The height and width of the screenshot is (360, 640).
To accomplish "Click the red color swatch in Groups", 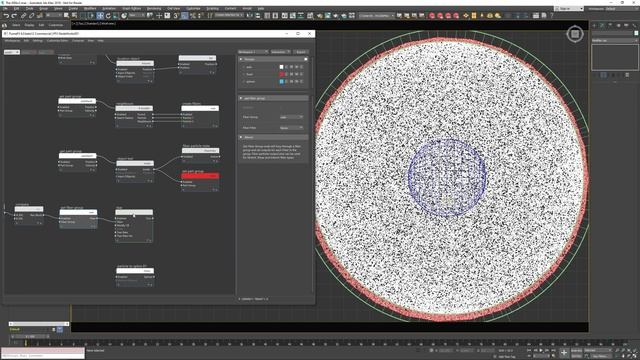I will point(281,74).
